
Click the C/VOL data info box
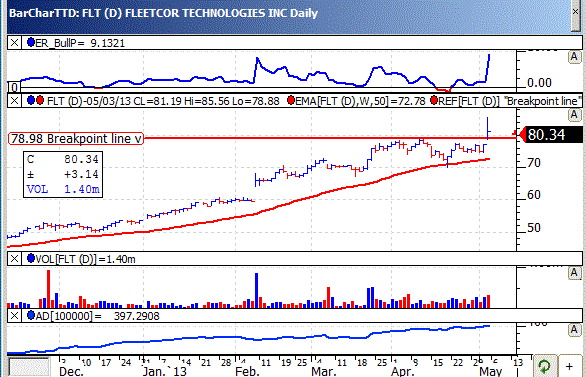coord(63,174)
